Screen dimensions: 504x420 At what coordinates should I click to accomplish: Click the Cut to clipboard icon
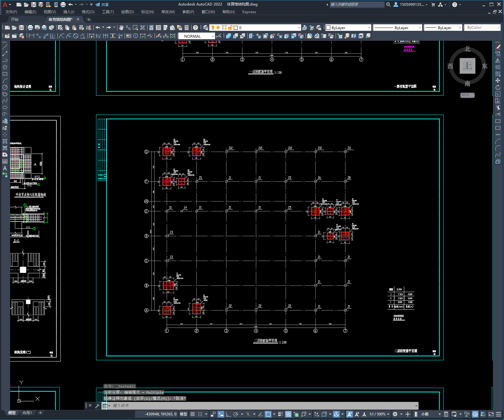coord(60,28)
